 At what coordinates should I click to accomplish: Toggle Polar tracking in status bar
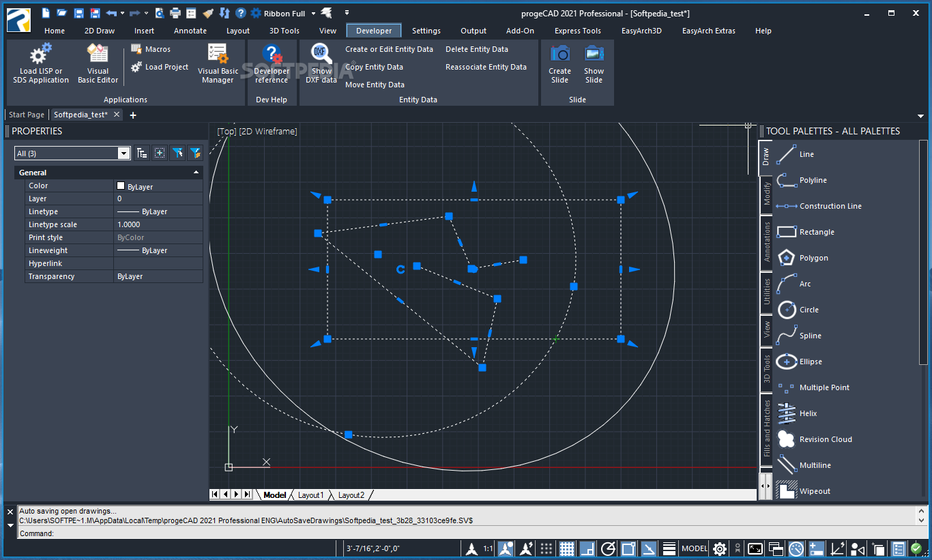point(609,548)
